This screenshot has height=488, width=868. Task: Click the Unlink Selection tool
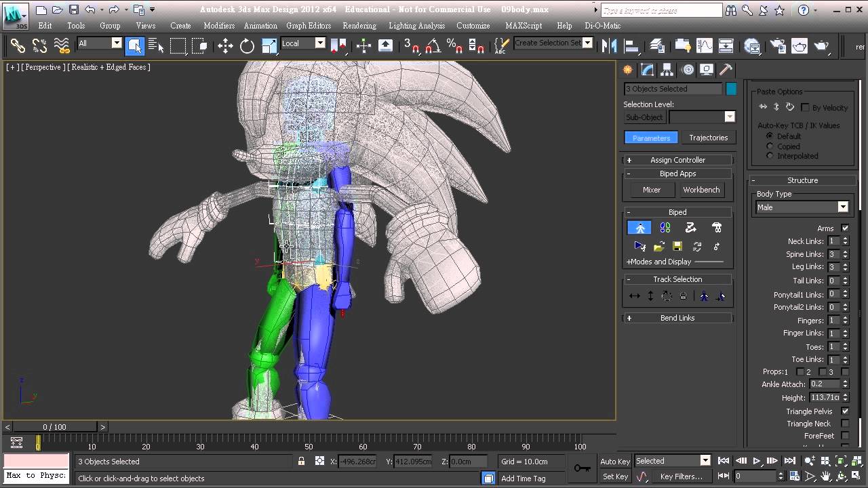point(39,46)
